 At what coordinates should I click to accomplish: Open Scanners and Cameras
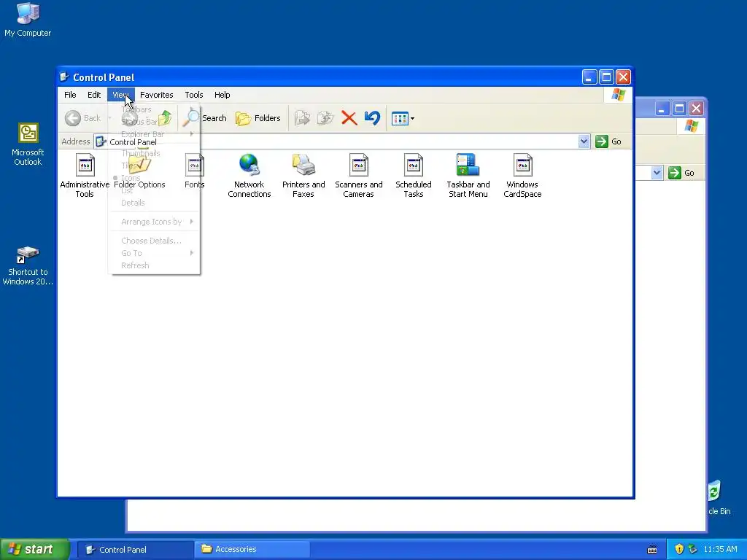click(x=358, y=175)
